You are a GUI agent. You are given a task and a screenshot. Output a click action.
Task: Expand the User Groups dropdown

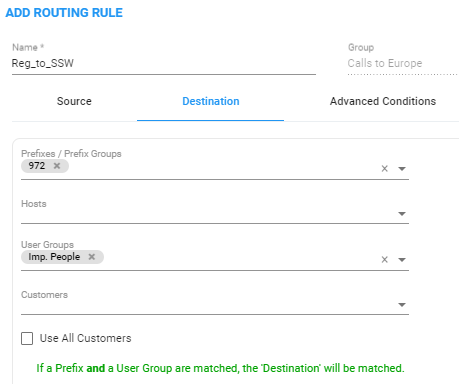pyautogui.click(x=402, y=260)
